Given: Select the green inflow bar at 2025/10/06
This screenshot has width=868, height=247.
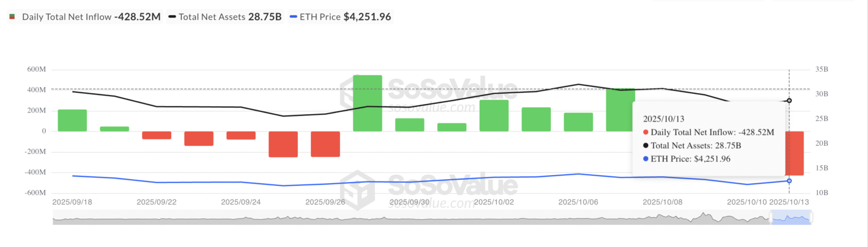Looking at the screenshot, I should [x=578, y=122].
